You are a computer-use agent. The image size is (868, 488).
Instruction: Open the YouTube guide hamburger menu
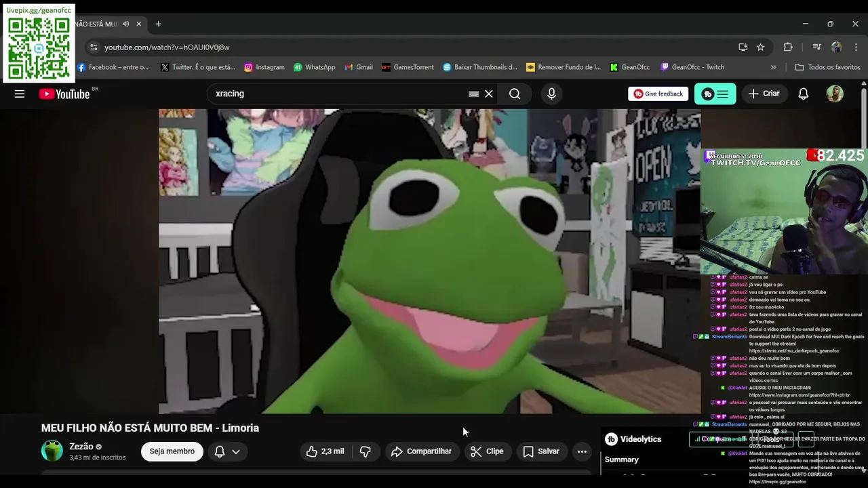[x=20, y=94]
